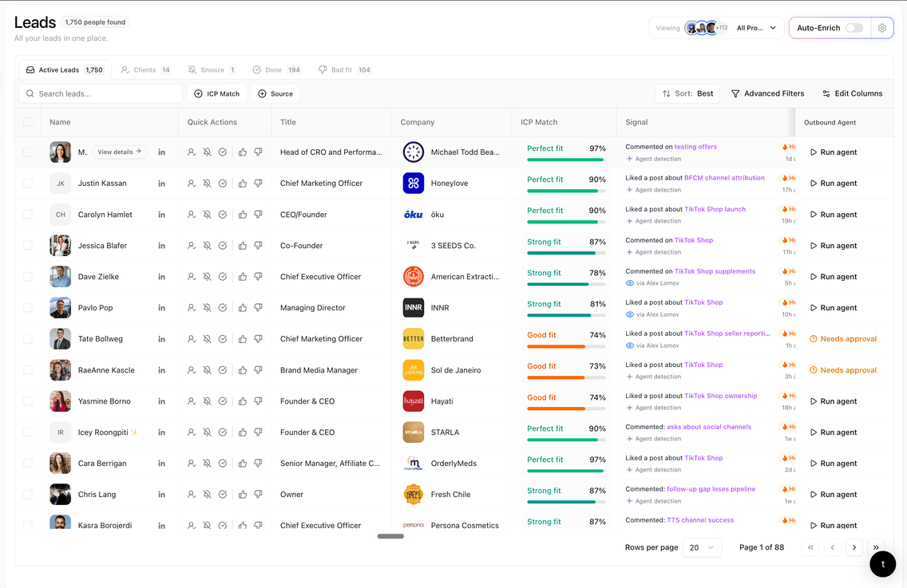The image size is (907, 588).
Task: Click thumbs down for Dave Zielke
Action: [258, 277]
